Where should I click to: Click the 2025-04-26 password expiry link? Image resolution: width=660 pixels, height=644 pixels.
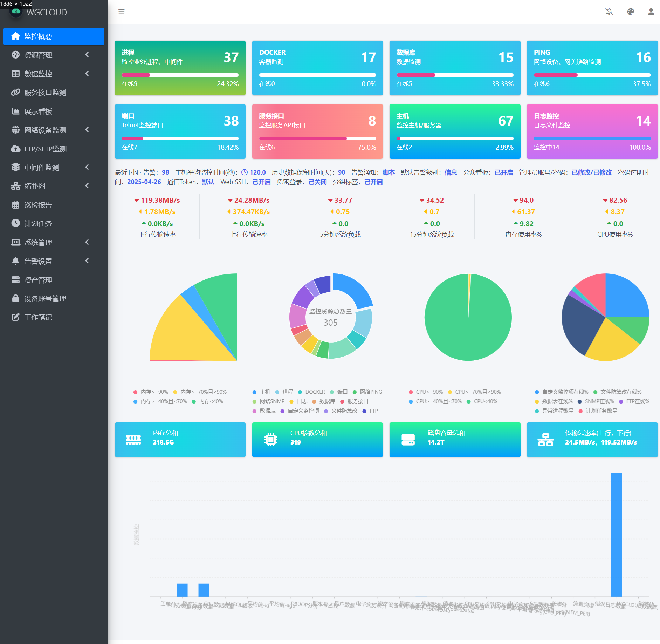tap(144, 182)
